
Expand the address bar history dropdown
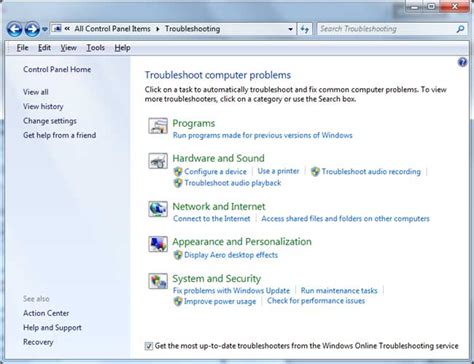(x=291, y=29)
